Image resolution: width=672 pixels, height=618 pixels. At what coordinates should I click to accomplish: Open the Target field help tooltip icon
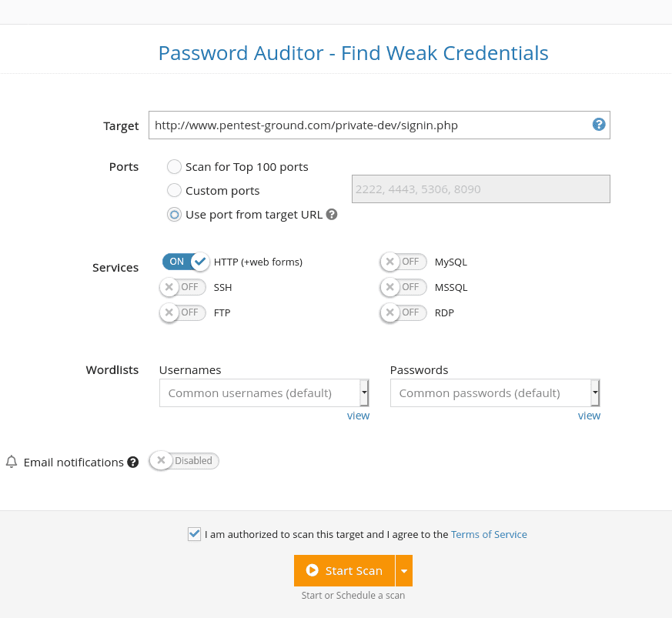pyautogui.click(x=598, y=124)
